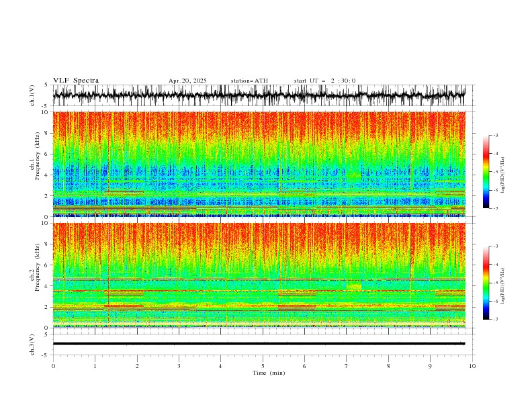532x411 pixels.
Task: Click the ch.1 voltage waveform trace
Action: click(259, 95)
